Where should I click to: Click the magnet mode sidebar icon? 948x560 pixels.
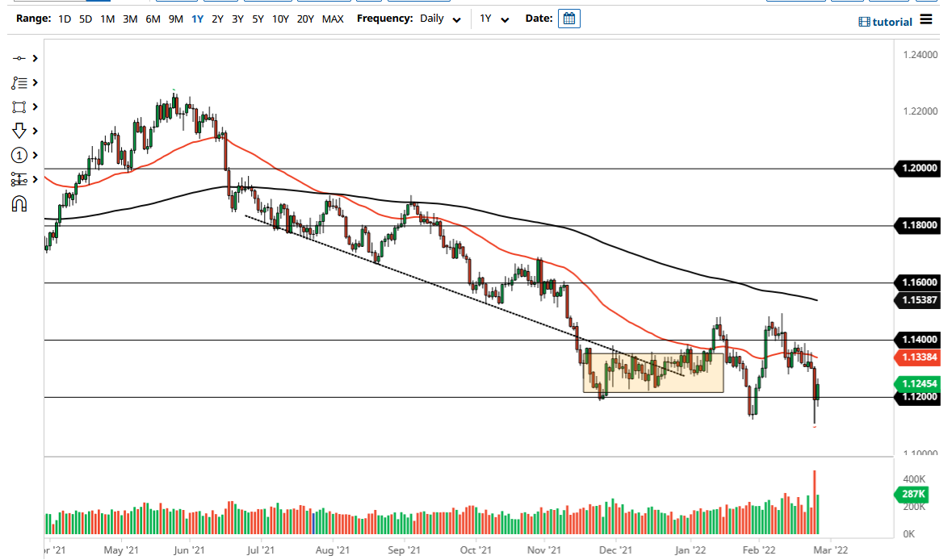tap(20, 203)
